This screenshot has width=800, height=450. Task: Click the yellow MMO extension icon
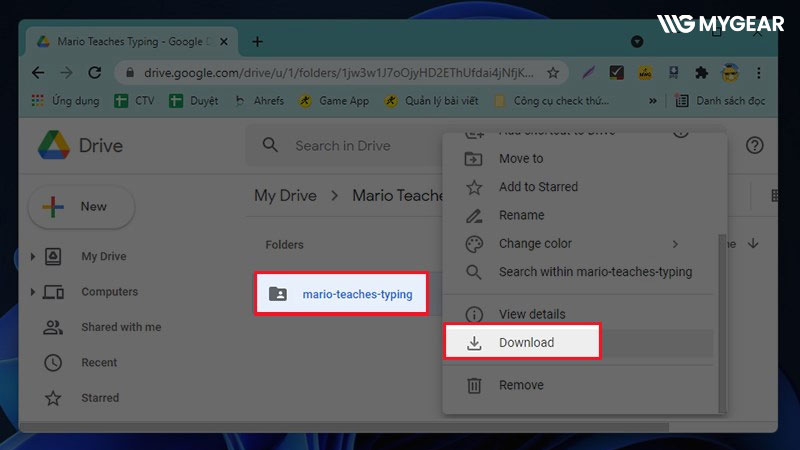coord(645,73)
